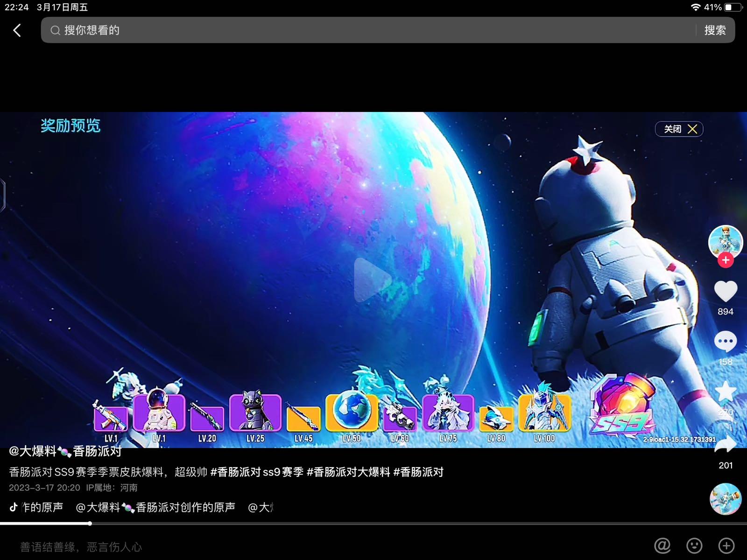Open hashtag #香肠派对ss9赛季
747x560 pixels.
click(257, 472)
